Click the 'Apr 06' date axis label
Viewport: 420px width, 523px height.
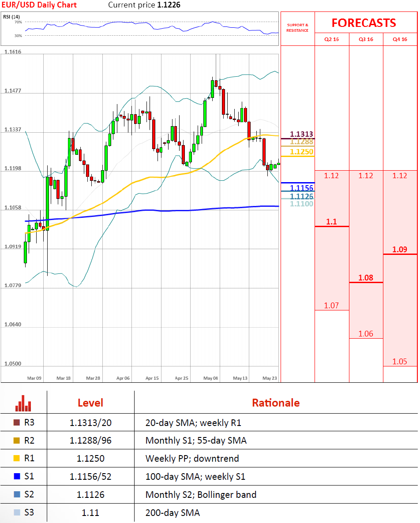[123, 378]
